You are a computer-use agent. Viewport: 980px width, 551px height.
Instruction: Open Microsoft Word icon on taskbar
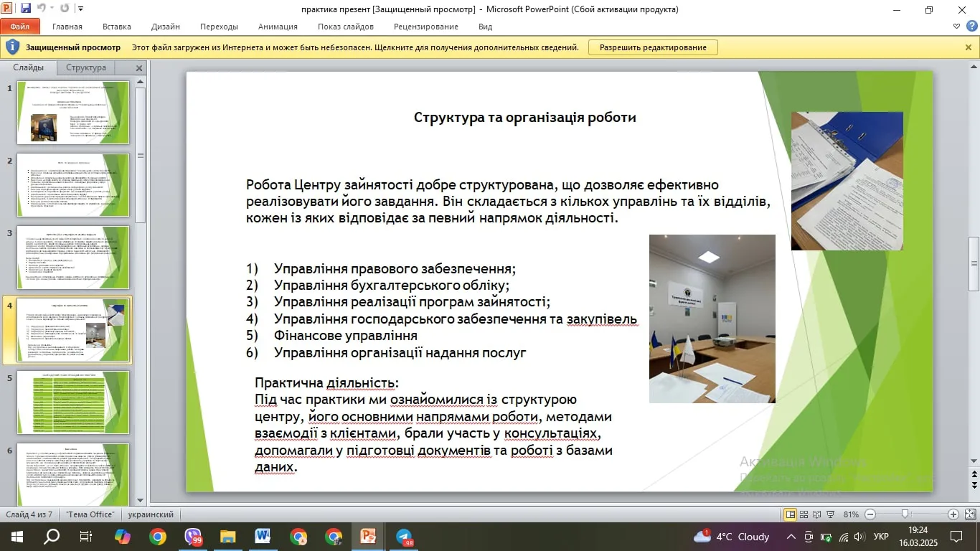[x=263, y=536]
